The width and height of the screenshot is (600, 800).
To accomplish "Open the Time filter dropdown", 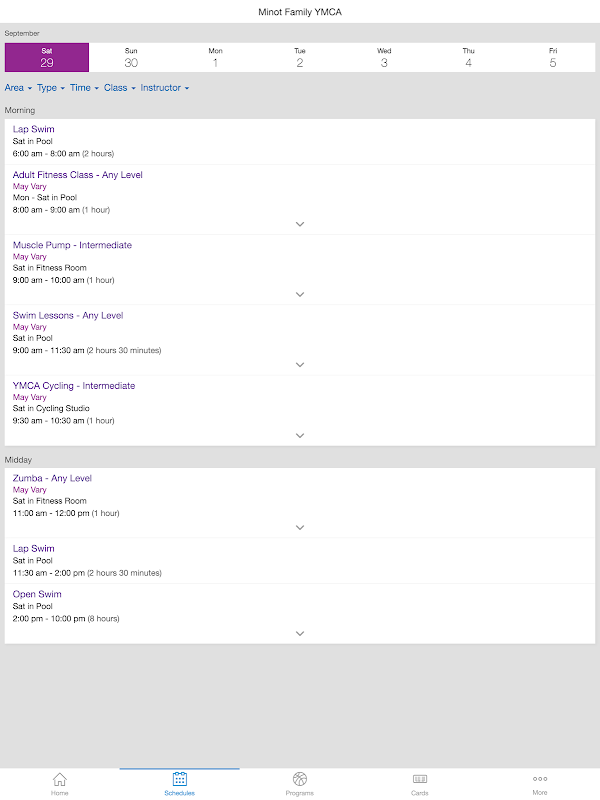I will pos(83,88).
